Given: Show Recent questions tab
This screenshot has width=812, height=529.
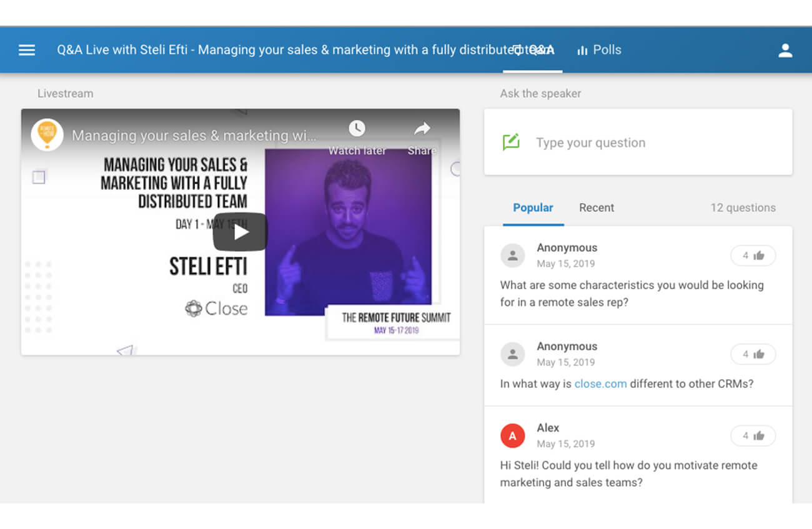Looking at the screenshot, I should (596, 208).
